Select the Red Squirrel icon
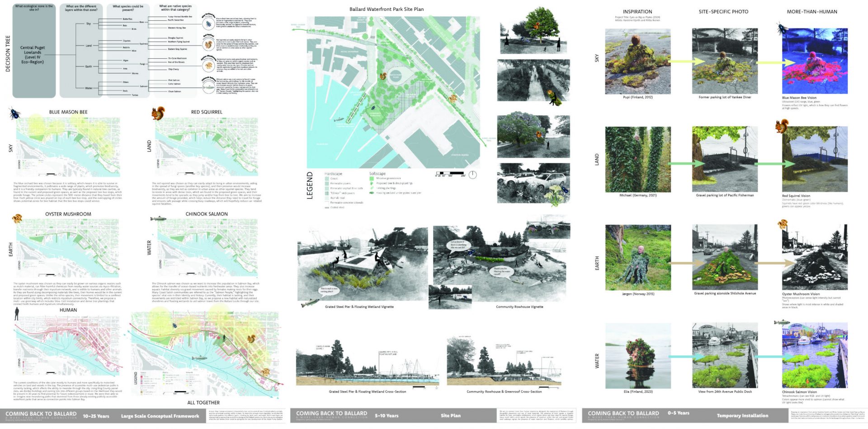Viewport: 868px width, 429px height. pos(158,113)
